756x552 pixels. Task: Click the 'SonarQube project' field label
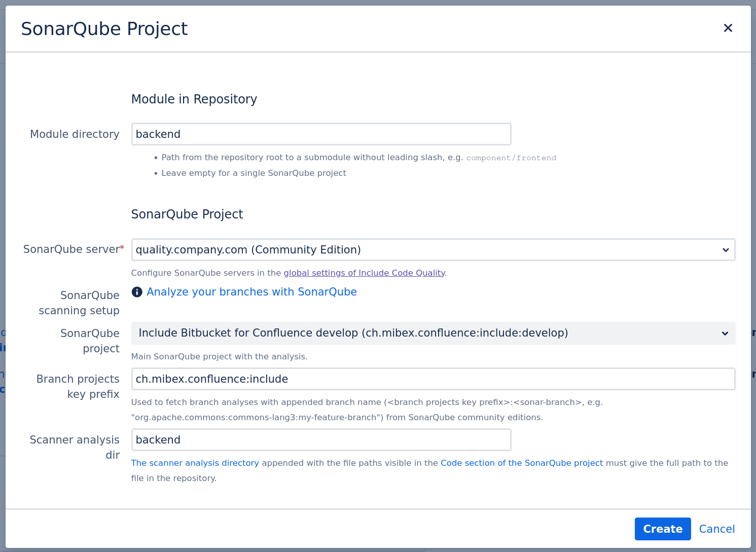coord(90,341)
